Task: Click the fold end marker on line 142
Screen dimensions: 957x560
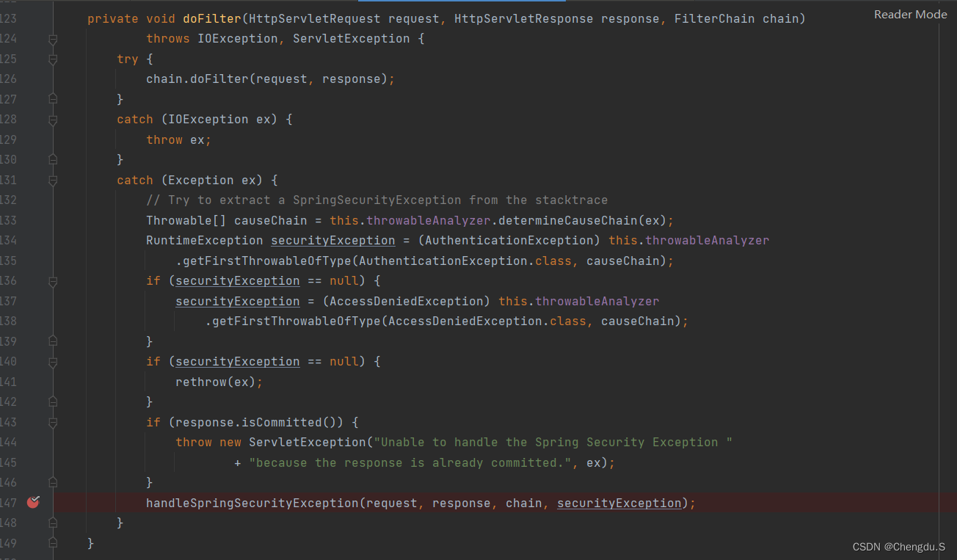Action: 52,401
